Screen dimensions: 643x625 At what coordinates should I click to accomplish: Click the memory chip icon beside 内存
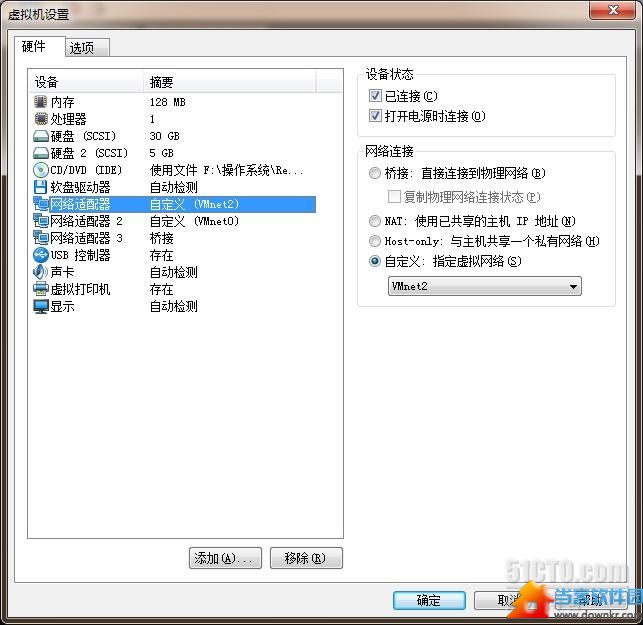(41, 102)
